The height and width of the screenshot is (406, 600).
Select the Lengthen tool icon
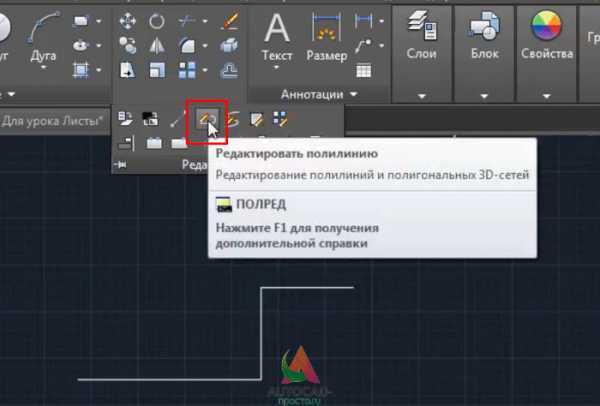[177, 119]
